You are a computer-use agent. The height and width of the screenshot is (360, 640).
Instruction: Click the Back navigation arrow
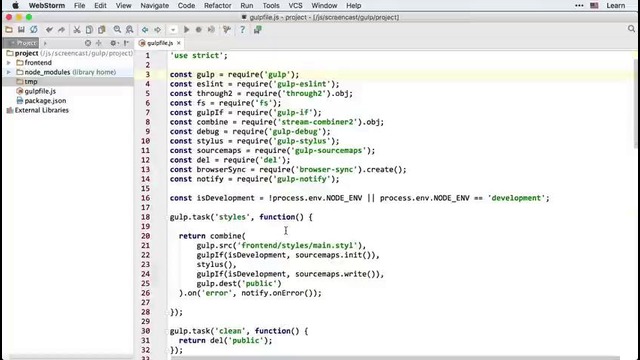[x=145, y=30]
